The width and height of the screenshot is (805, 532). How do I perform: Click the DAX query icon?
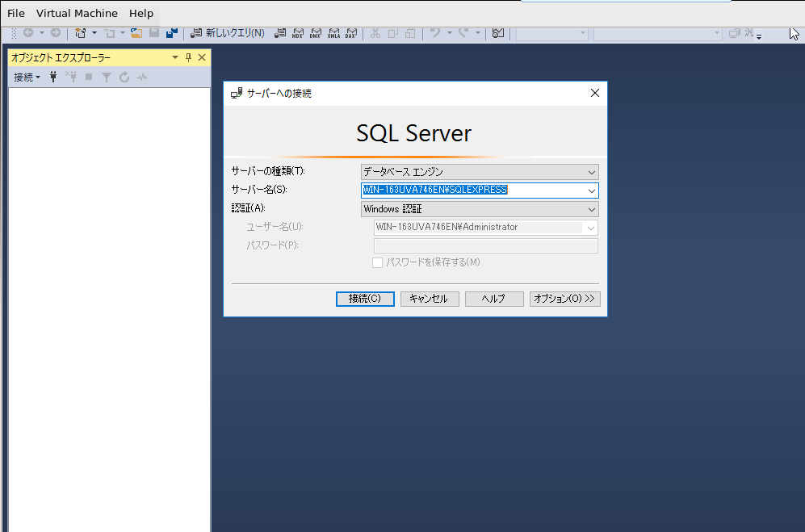pos(351,33)
